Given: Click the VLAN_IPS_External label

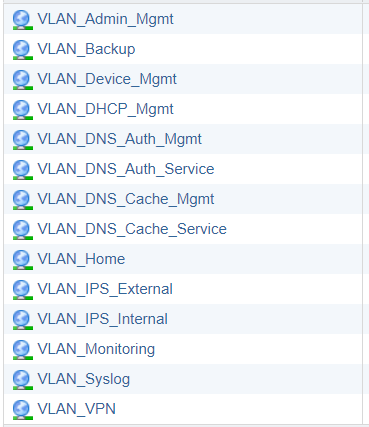Looking at the screenshot, I should pos(105,289).
